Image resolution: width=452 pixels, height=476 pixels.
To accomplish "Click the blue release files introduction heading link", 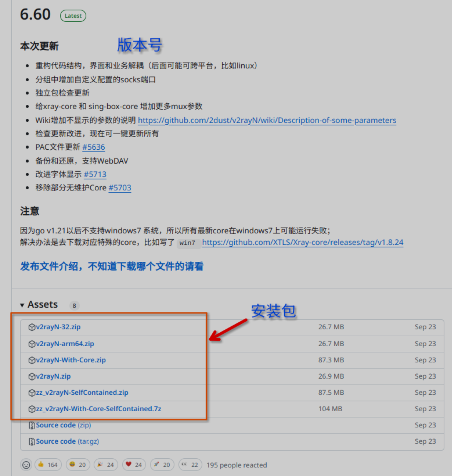I will pyautogui.click(x=112, y=266).
